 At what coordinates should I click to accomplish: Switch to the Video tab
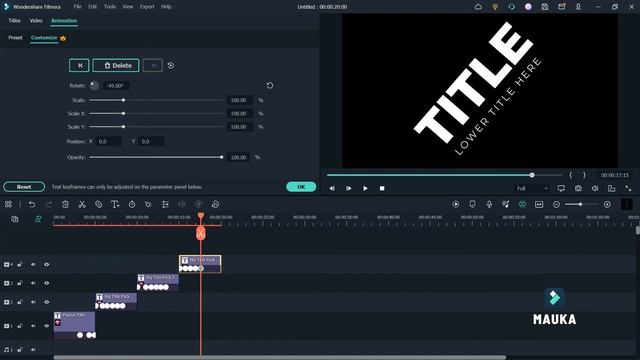(x=36, y=20)
